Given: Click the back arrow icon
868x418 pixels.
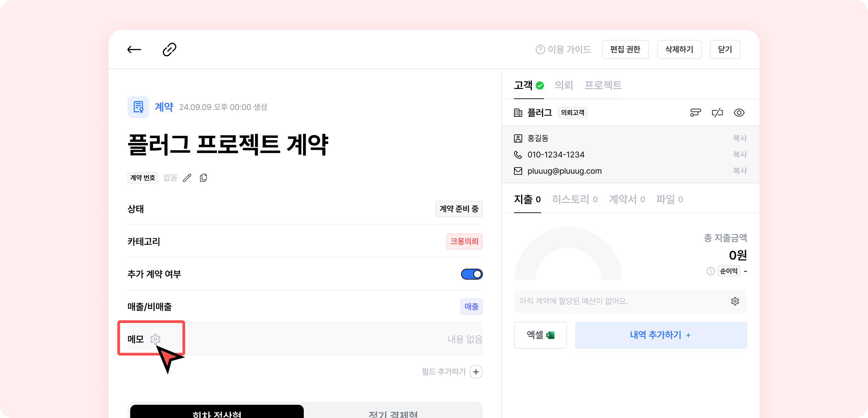Looking at the screenshot, I should (x=134, y=50).
